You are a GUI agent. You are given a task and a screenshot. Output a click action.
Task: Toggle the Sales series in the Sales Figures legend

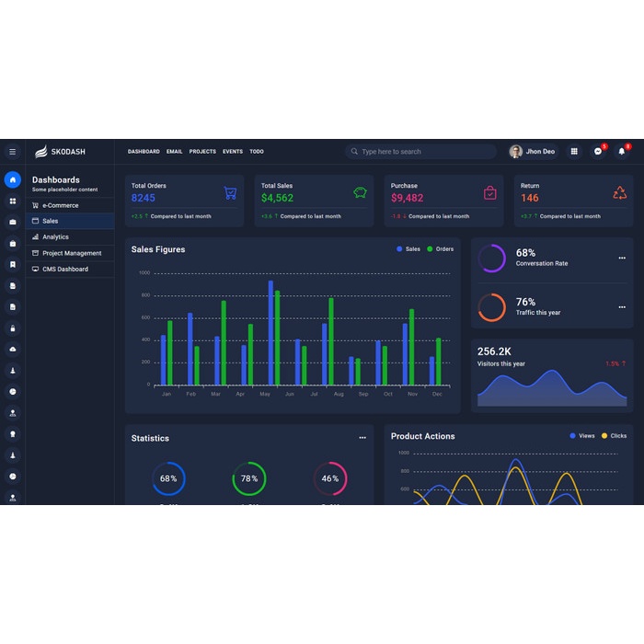pos(408,249)
